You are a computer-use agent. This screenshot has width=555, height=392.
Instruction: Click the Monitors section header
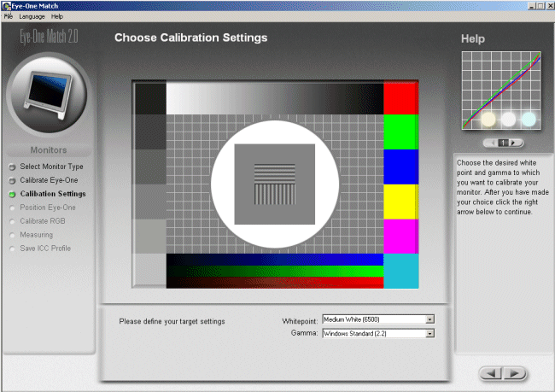coord(49,150)
